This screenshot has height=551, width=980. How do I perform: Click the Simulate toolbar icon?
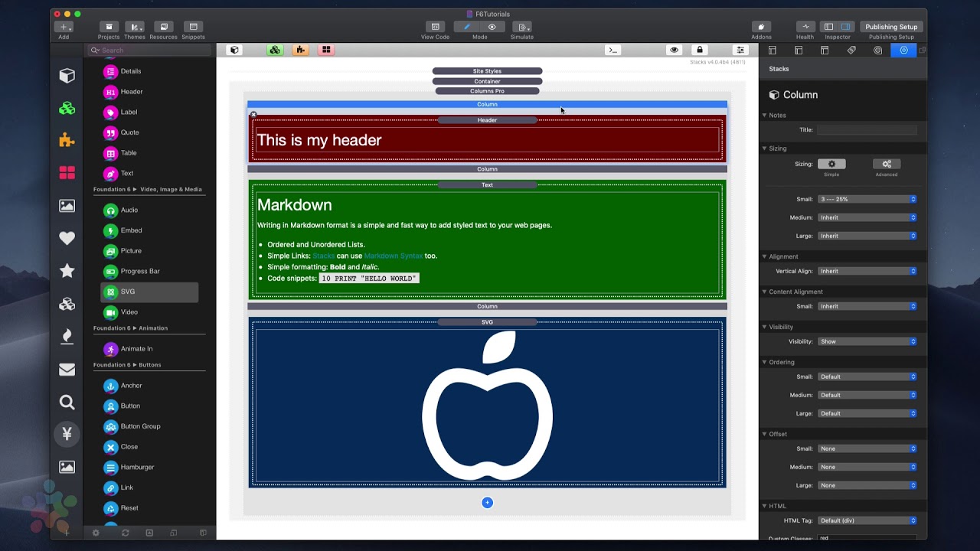[522, 27]
